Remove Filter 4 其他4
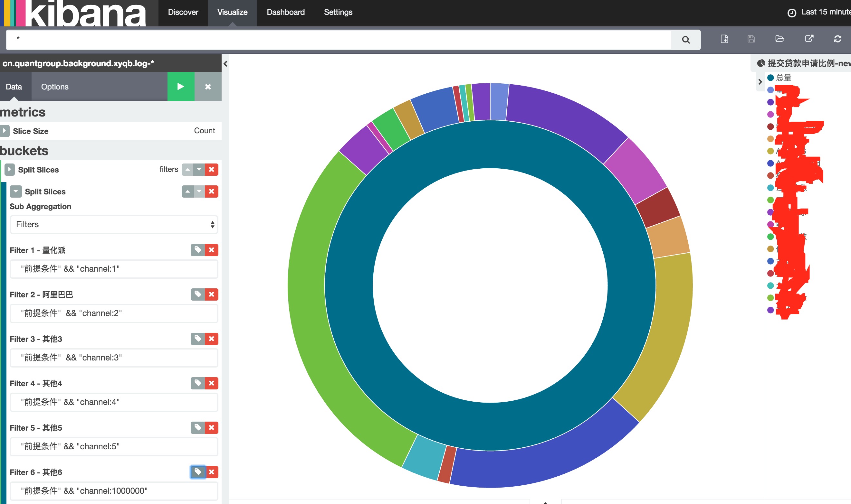The height and width of the screenshot is (504, 851). click(211, 383)
